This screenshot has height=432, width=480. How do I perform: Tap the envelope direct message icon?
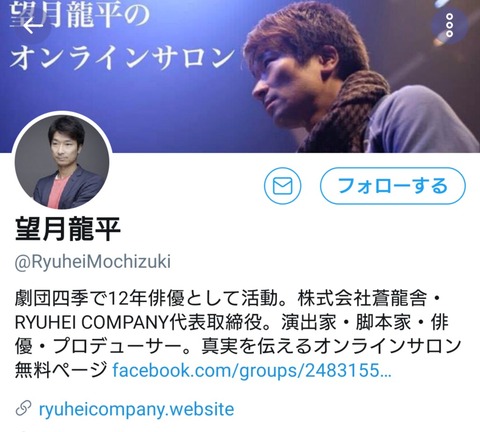pos(282,186)
